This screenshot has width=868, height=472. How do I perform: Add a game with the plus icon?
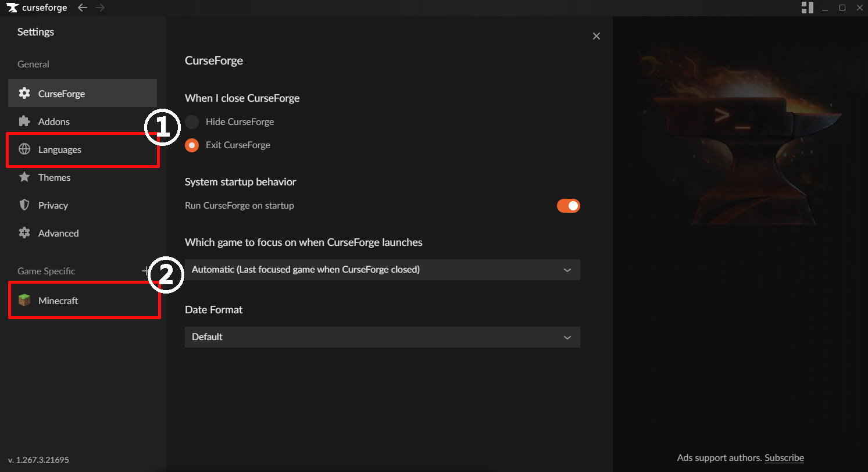pos(145,270)
